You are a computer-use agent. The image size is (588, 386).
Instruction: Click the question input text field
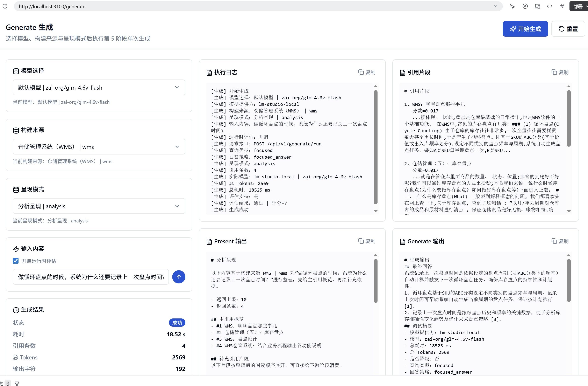tap(91, 277)
